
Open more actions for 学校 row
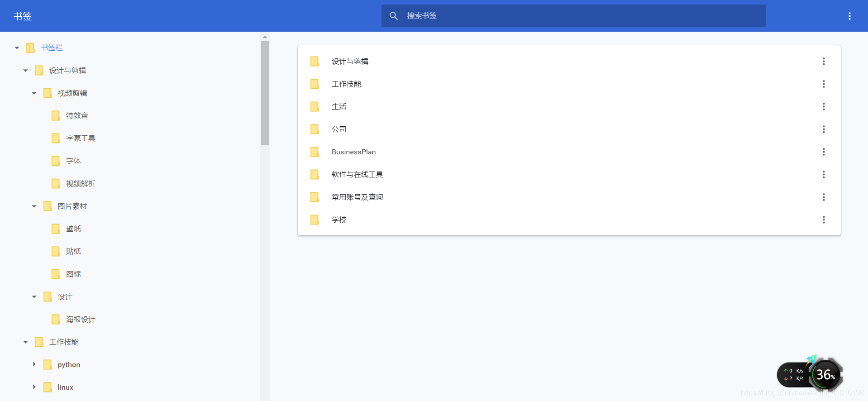coord(824,220)
